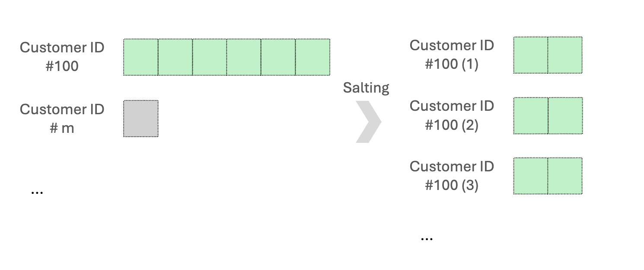Select the "Customer ID #100 (3)" label
The width and height of the screenshot is (644, 270).
pyautogui.click(x=452, y=176)
